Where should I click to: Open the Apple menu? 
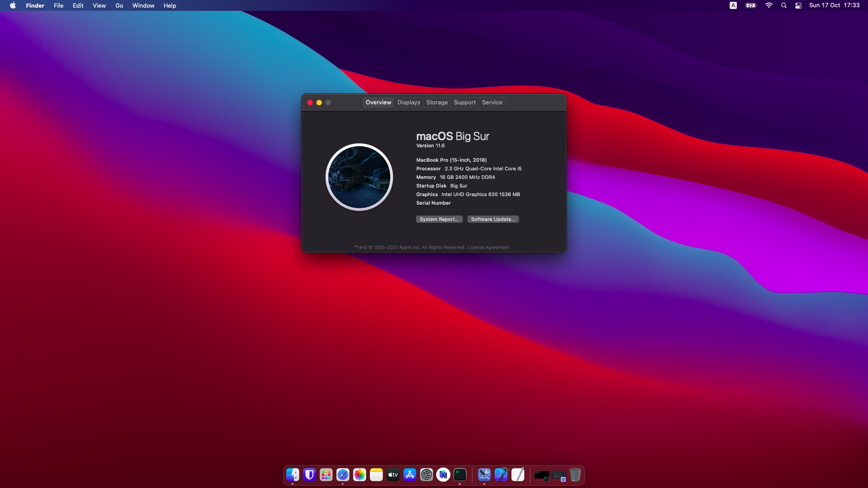[x=13, y=5]
